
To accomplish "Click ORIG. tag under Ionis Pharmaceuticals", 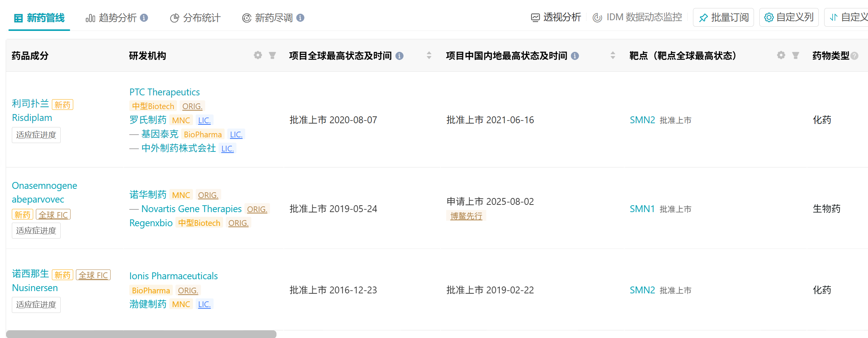I will coord(188,290).
